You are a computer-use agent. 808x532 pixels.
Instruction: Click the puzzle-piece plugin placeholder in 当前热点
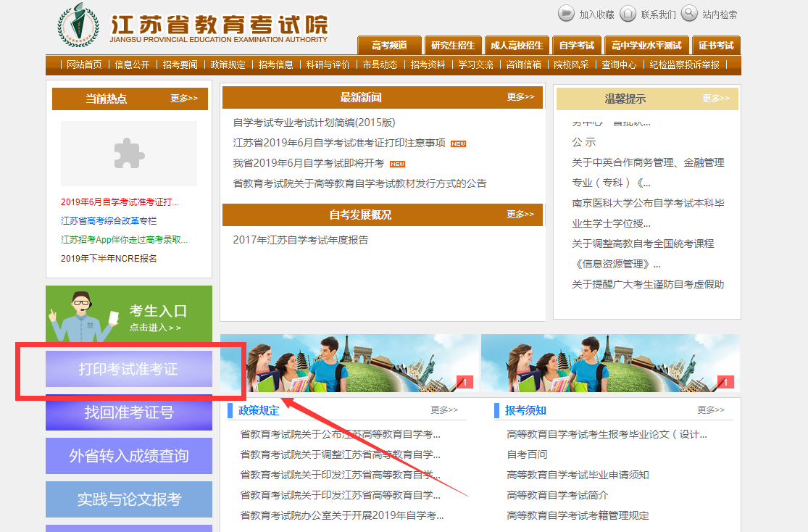tap(129, 154)
